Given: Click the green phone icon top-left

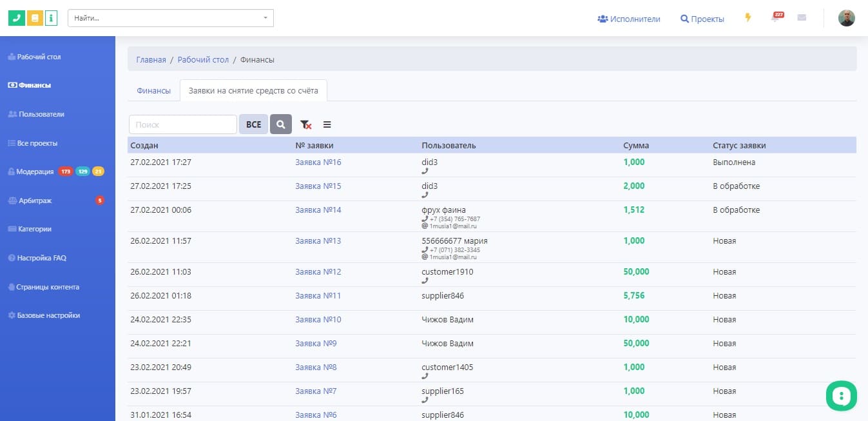Looking at the screenshot, I should (x=16, y=18).
